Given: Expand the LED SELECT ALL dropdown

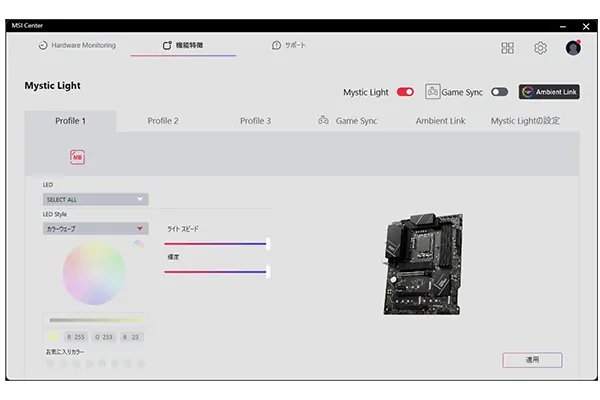Looking at the screenshot, I should [95, 199].
